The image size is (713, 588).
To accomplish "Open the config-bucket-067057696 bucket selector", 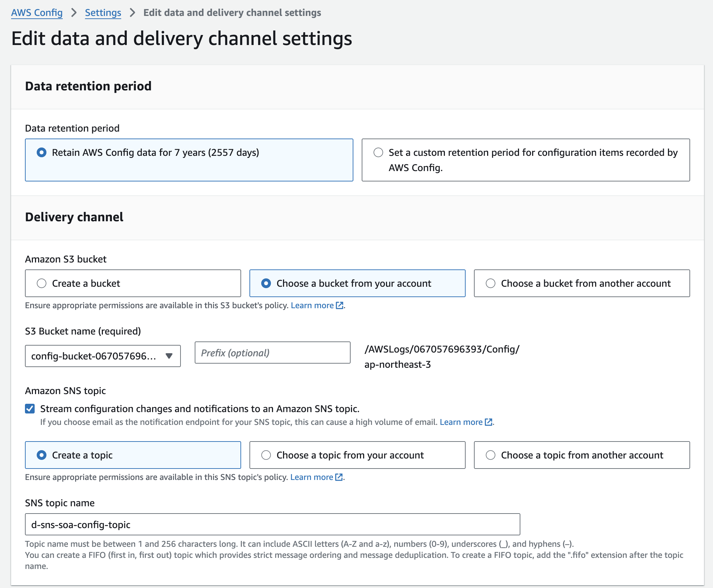I will 94,356.
